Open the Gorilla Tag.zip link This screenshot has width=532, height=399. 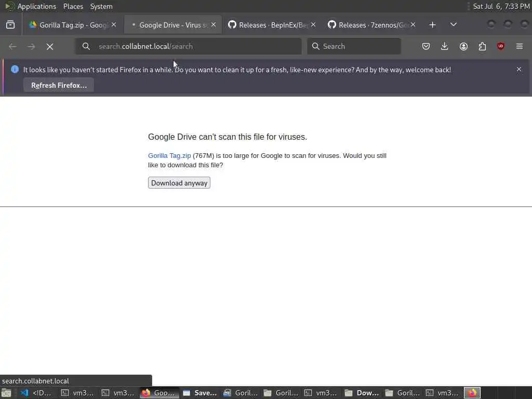[x=169, y=156]
